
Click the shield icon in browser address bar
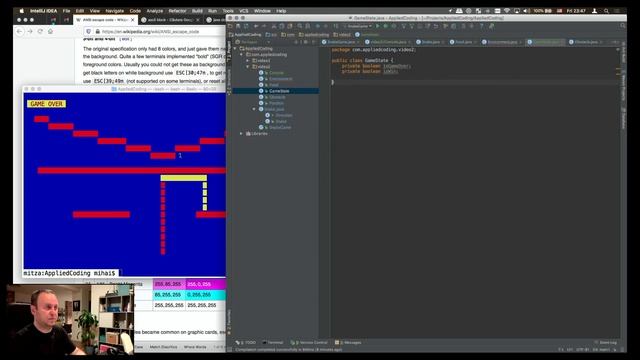89,31
